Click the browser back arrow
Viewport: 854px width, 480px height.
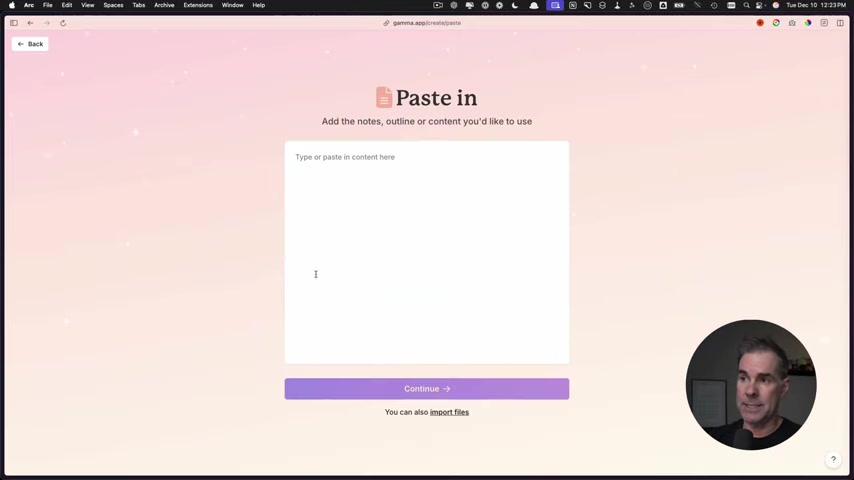(30, 23)
